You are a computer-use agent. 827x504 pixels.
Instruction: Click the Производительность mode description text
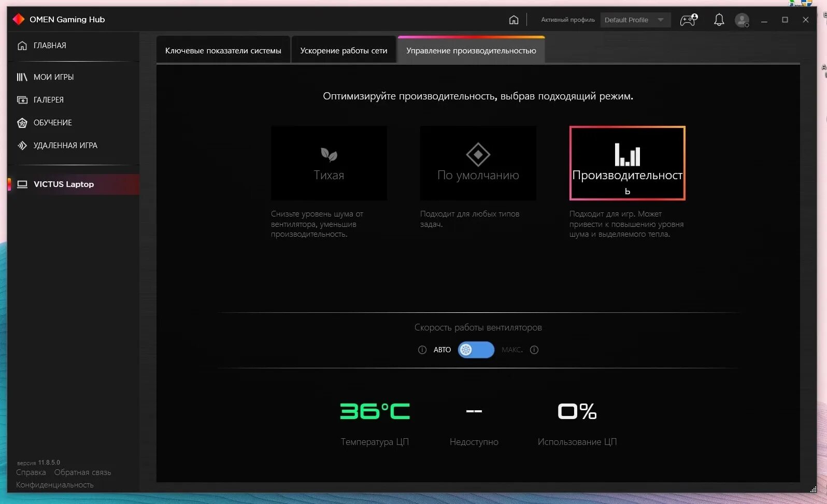tap(626, 224)
